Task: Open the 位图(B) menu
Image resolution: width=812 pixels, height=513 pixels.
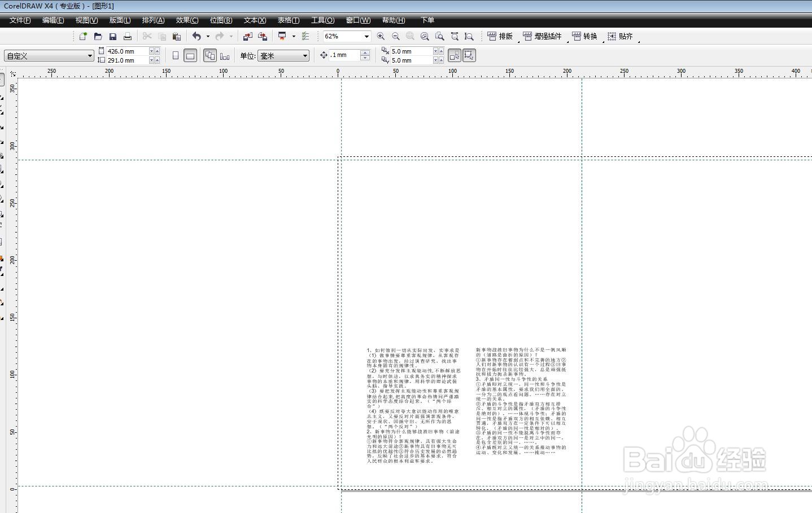Action: click(x=221, y=20)
